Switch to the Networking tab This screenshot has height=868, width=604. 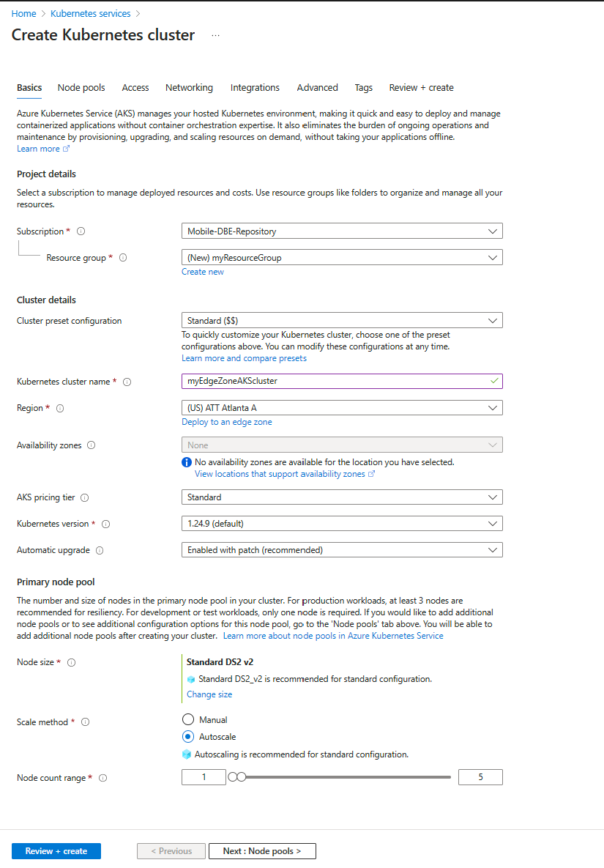(189, 88)
